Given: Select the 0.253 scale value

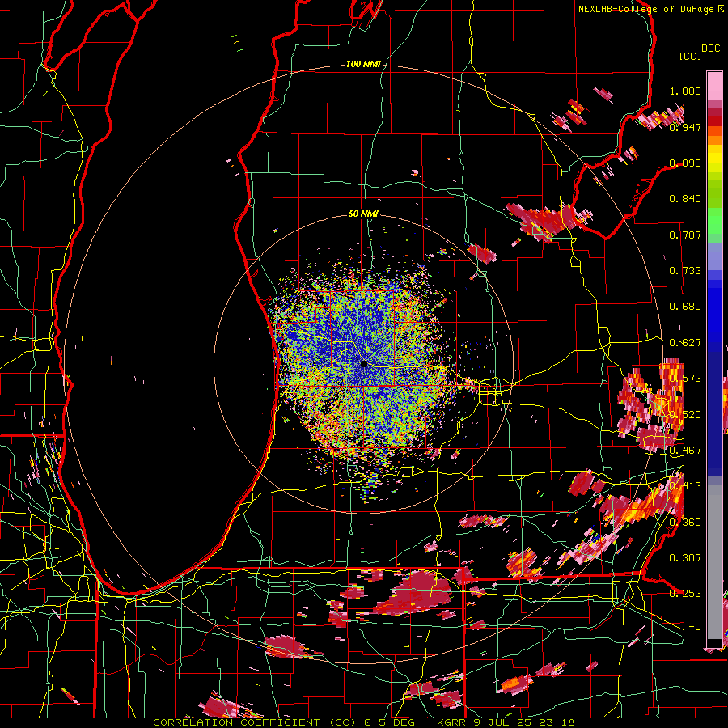Looking at the screenshot, I should point(685,594).
